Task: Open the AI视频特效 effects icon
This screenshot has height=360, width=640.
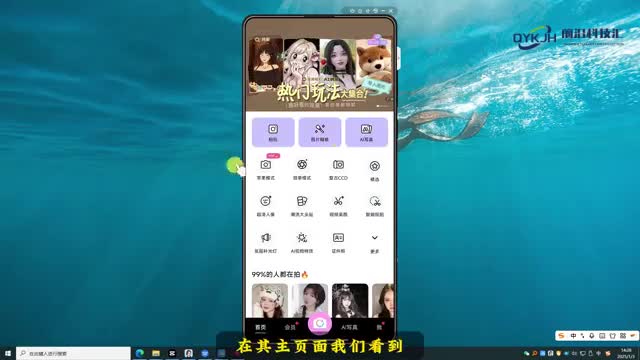Action: [x=302, y=238]
